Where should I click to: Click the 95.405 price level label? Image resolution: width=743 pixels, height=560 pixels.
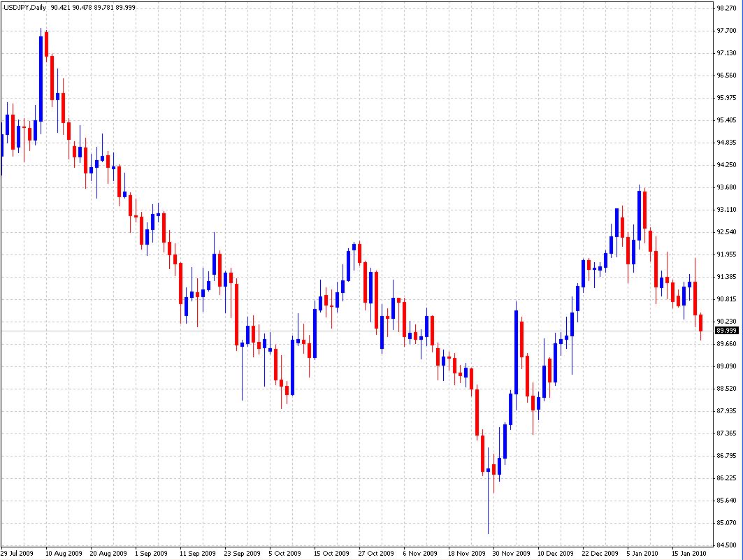coord(726,120)
